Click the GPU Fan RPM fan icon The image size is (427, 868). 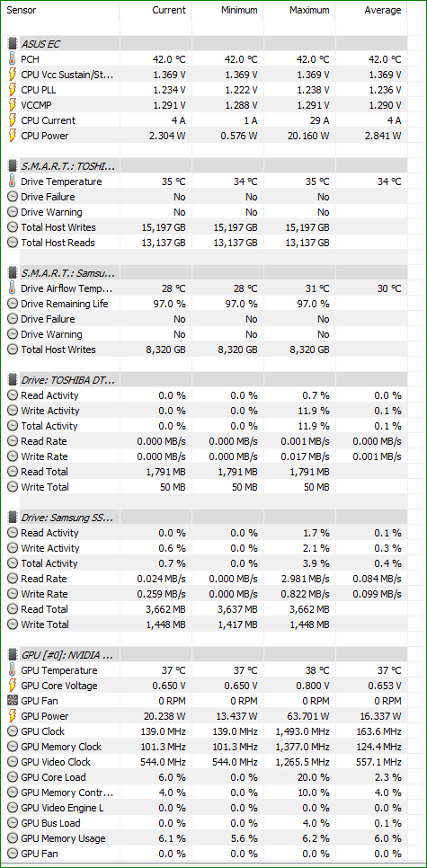13,701
